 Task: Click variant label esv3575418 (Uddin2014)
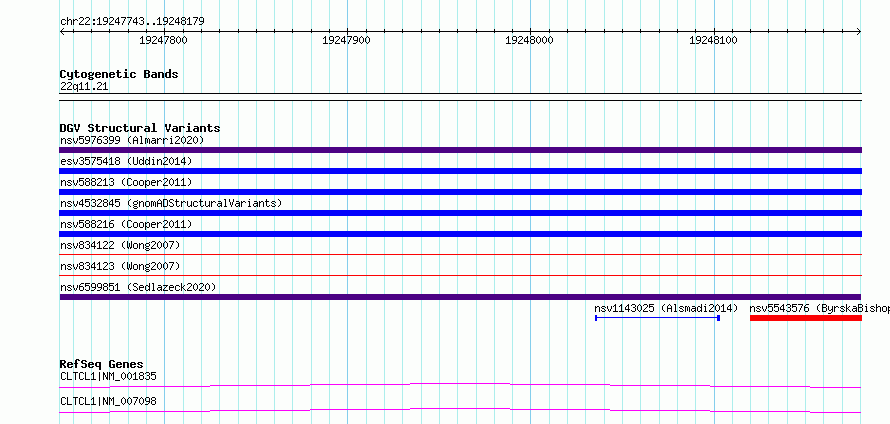click(126, 161)
